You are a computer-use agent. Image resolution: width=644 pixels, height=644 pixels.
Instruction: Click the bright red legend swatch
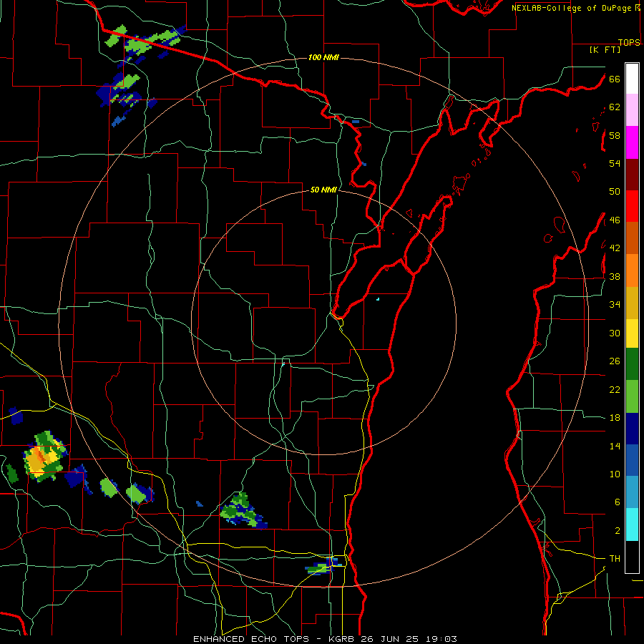632,206
